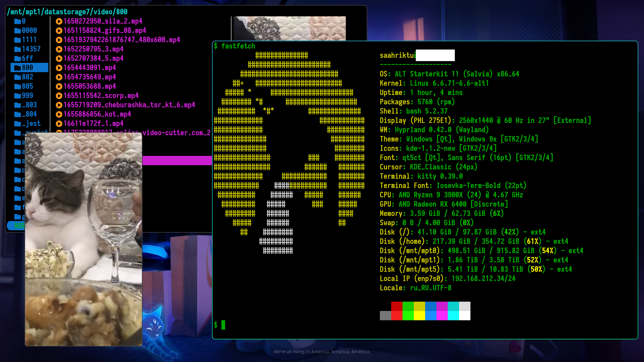Click folder icon of directory 14357
Image resolution: width=644 pixels, height=362 pixels.
tap(18, 49)
